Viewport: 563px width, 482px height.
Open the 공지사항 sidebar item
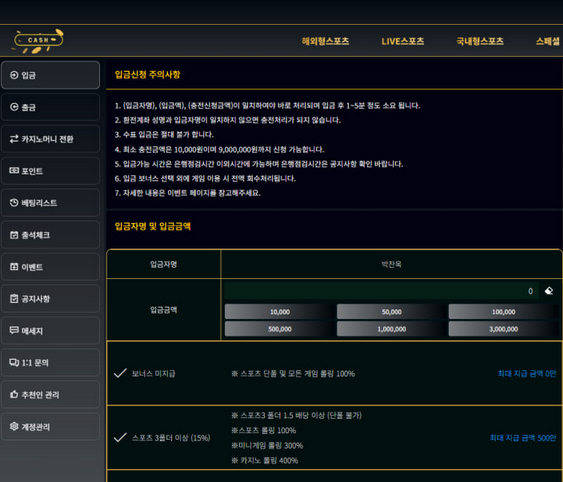point(50,299)
